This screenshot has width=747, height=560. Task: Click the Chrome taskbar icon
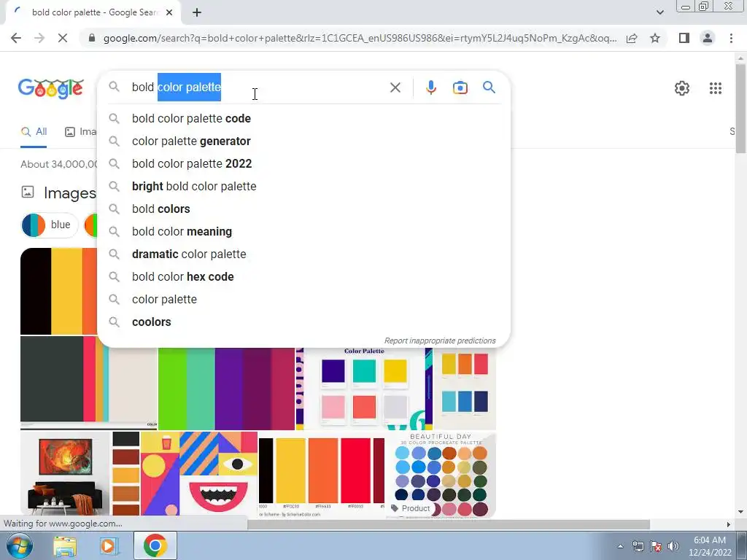coord(155,545)
